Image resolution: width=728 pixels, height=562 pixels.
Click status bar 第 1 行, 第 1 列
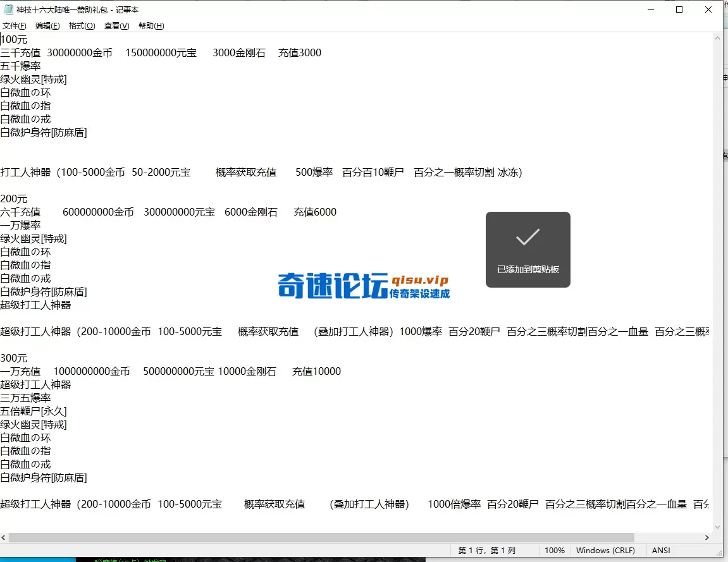tap(486, 551)
